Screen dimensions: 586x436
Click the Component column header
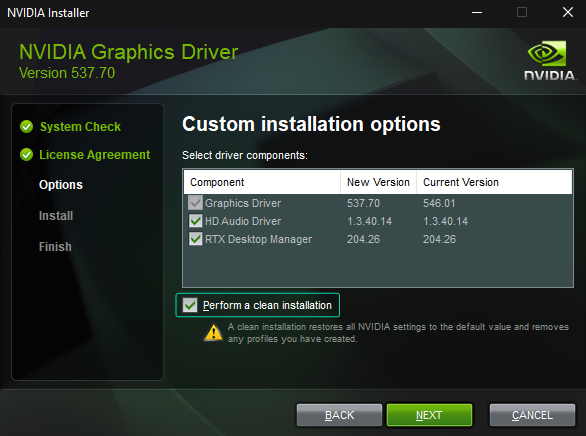click(262, 182)
